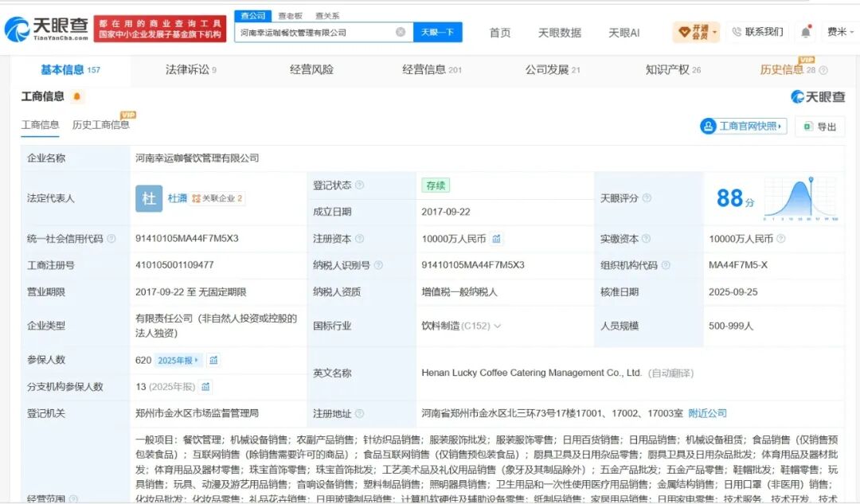Select registration number 410105001109477
The height and width of the screenshot is (504, 860).
(x=174, y=265)
